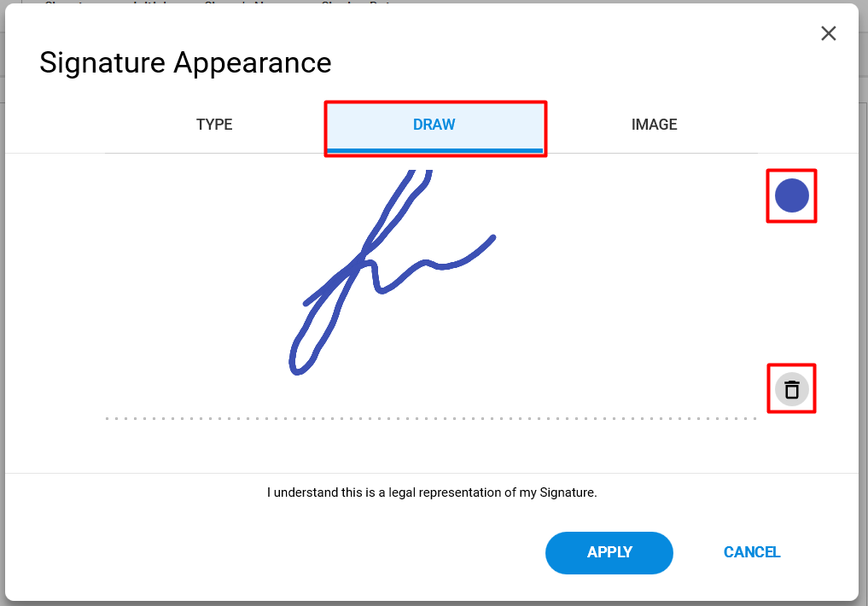This screenshot has width=868, height=606.
Task: Open the IMAGE tab
Action: tap(655, 125)
